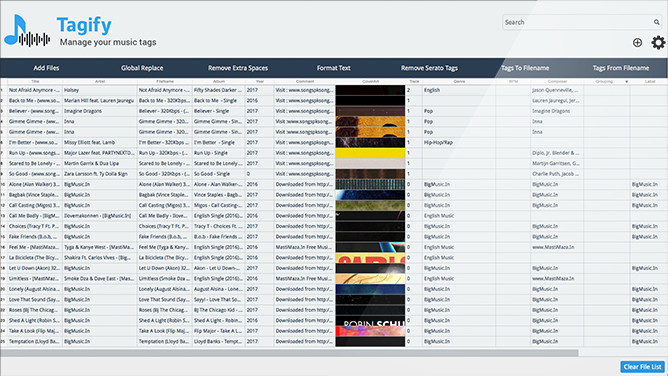This screenshot has height=376, width=668.
Task: Click the Label cell in the Temptation row
Action: (649, 342)
